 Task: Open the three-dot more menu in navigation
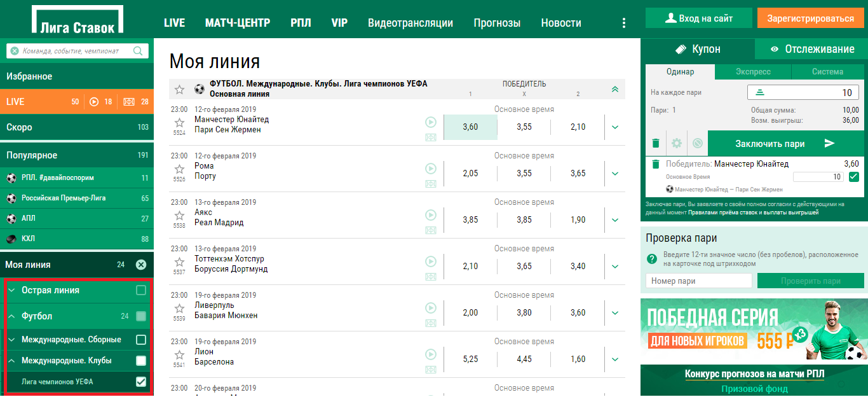tap(624, 23)
